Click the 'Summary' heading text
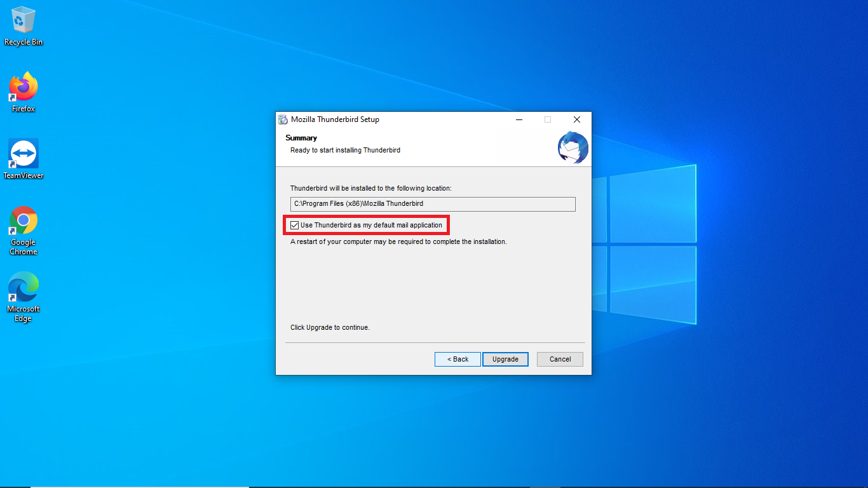This screenshot has height=488, width=868. [x=301, y=138]
